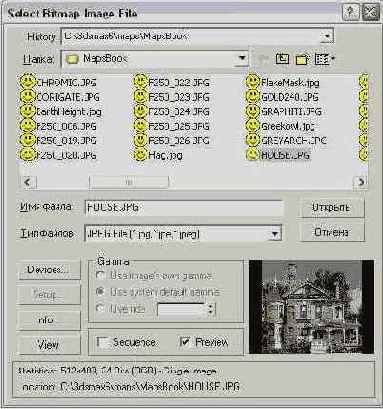
Task: Click the Devices button
Action: (x=49, y=269)
